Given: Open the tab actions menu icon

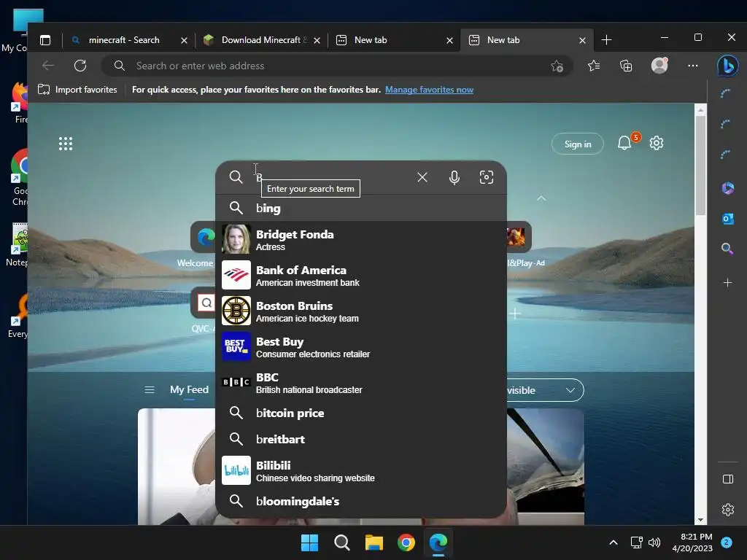Looking at the screenshot, I should [45, 40].
